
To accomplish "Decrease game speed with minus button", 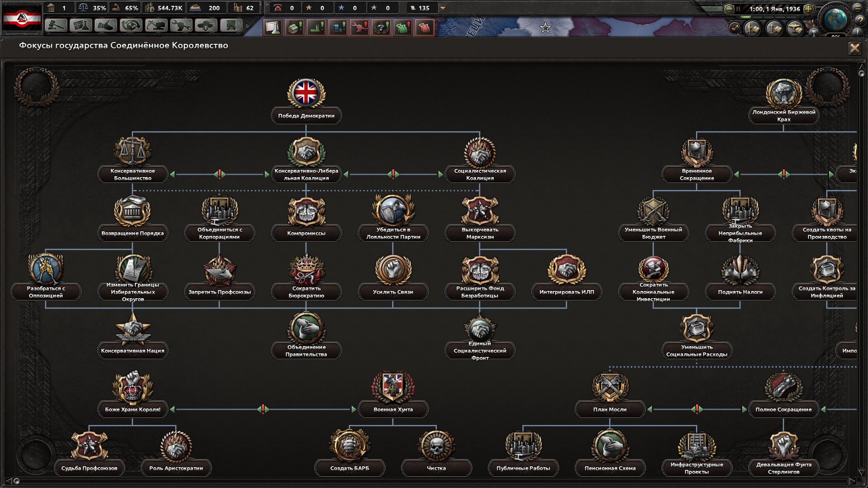I will click(729, 9).
